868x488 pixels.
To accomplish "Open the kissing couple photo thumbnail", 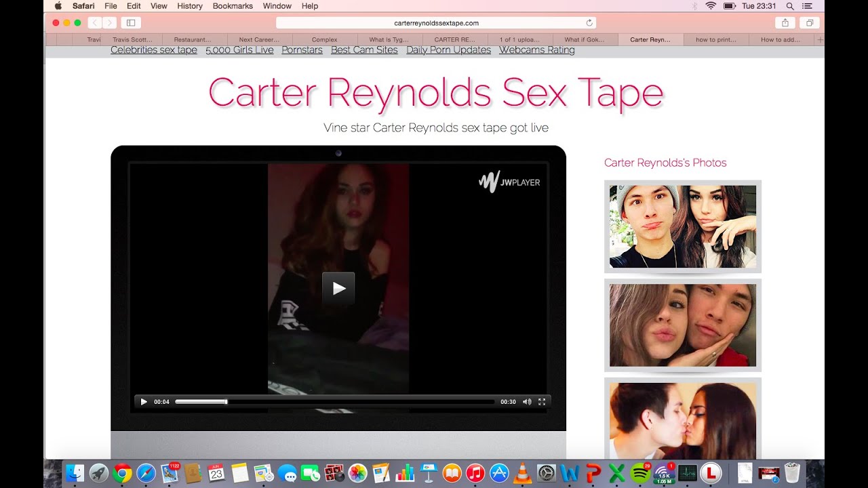I will (x=683, y=420).
